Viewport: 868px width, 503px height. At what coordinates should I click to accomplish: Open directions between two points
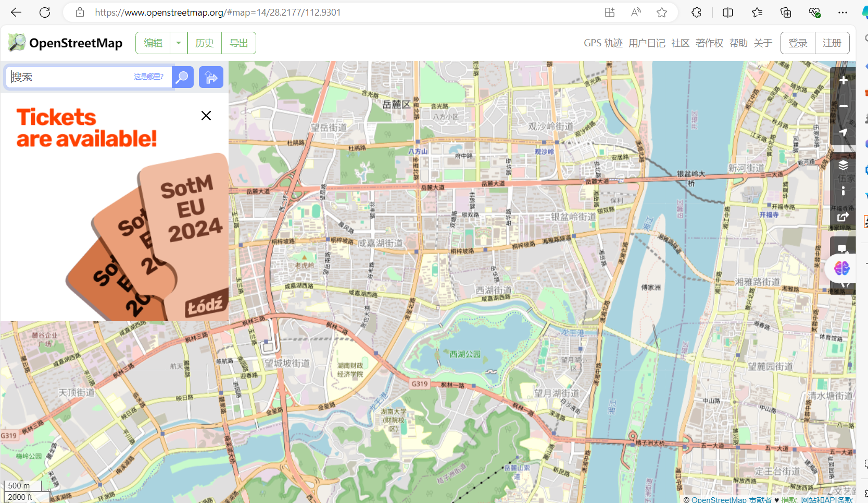211,77
